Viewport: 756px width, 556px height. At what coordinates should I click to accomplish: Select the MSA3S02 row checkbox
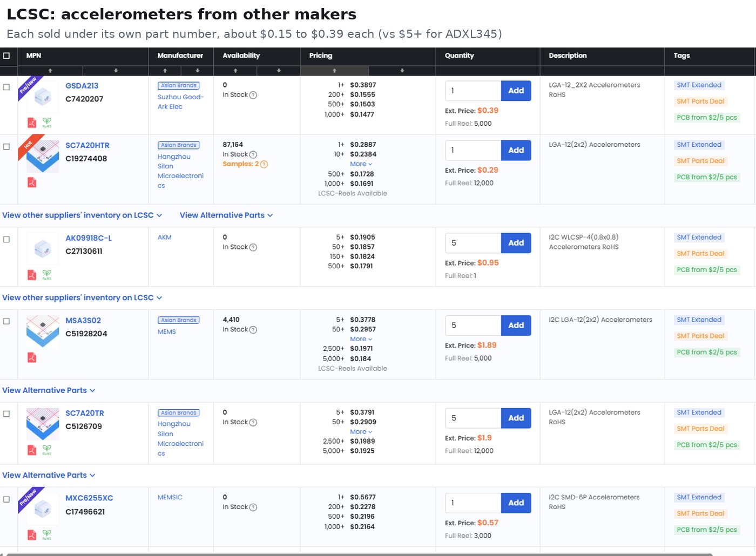pyautogui.click(x=6, y=321)
